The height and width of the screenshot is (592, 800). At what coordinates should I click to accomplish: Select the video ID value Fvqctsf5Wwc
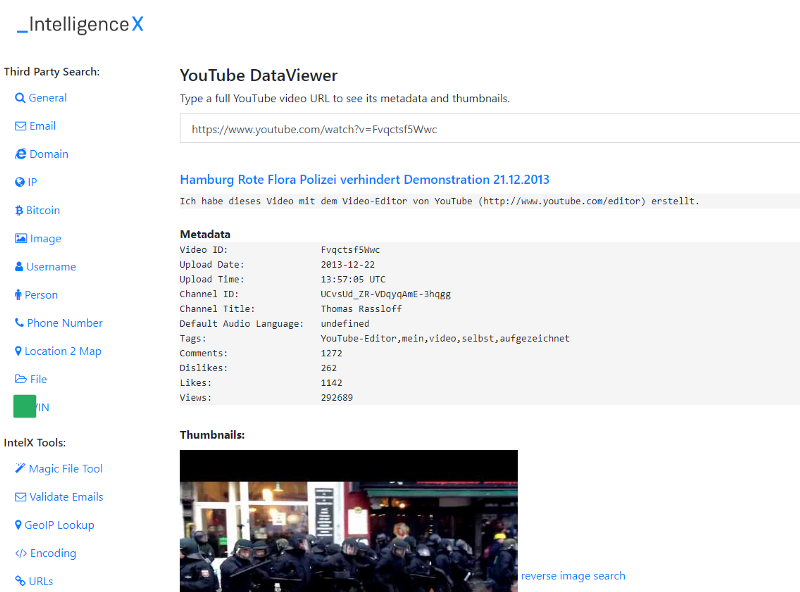point(350,250)
